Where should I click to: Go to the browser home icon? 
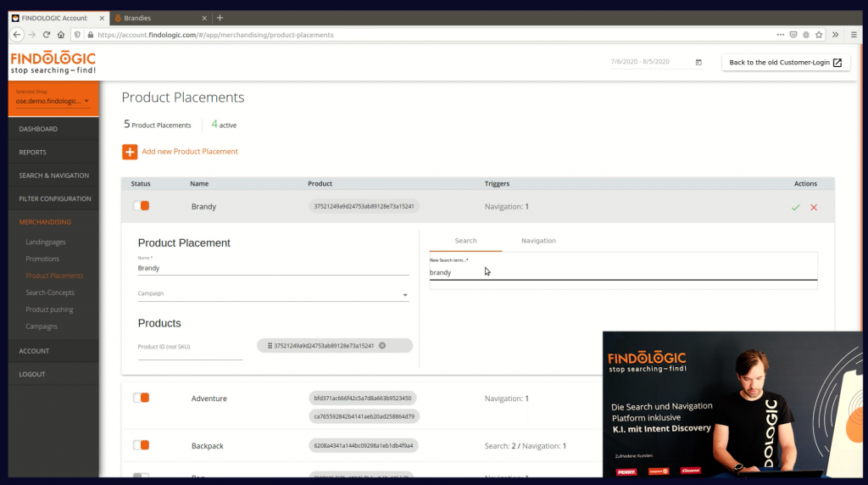[x=61, y=34]
